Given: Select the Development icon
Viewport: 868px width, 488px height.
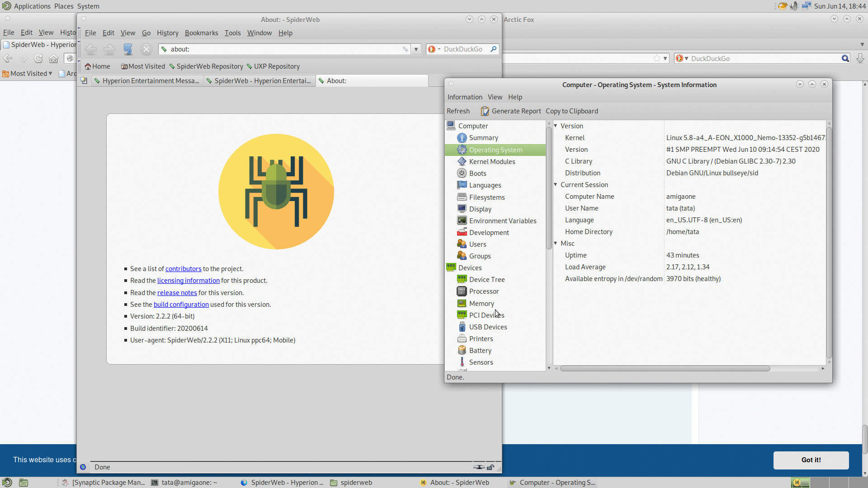Looking at the screenshot, I should [x=462, y=232].
